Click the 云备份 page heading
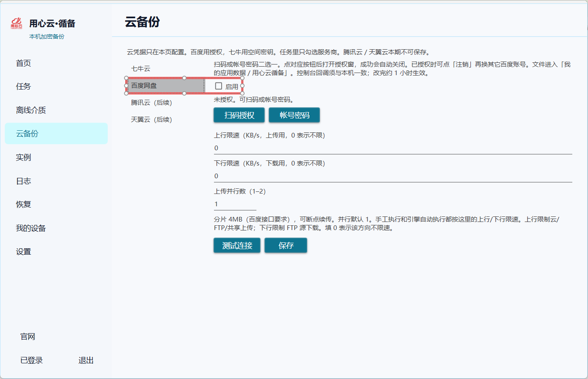Image resolution: width=588 pixels, height=379 pixels. pos(143,22)
